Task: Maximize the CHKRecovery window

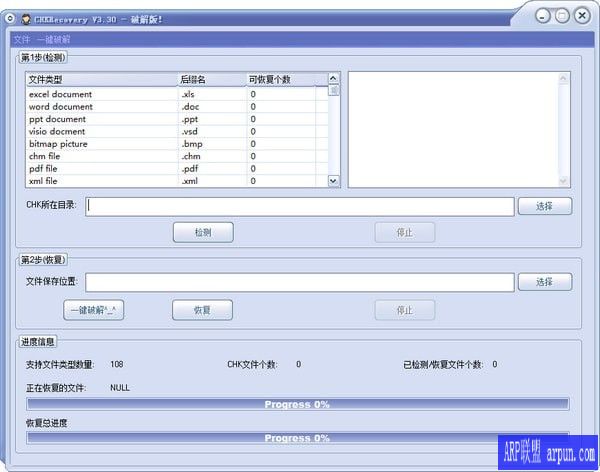Action: pos(562,16)
